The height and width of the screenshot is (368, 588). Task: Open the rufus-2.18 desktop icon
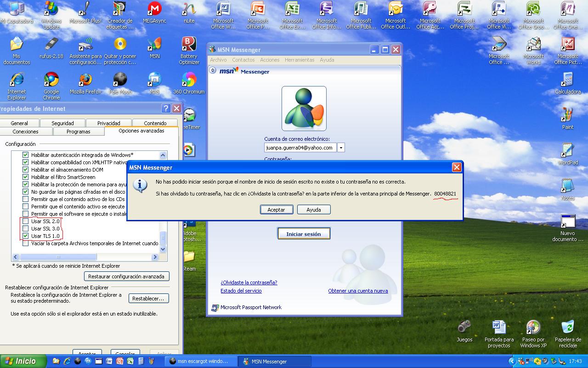point(51,48)
